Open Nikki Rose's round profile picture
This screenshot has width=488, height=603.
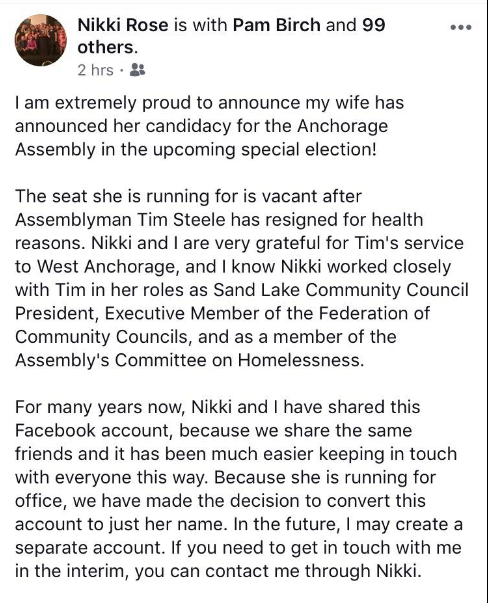pyautogui.click(x=41, y=40)
